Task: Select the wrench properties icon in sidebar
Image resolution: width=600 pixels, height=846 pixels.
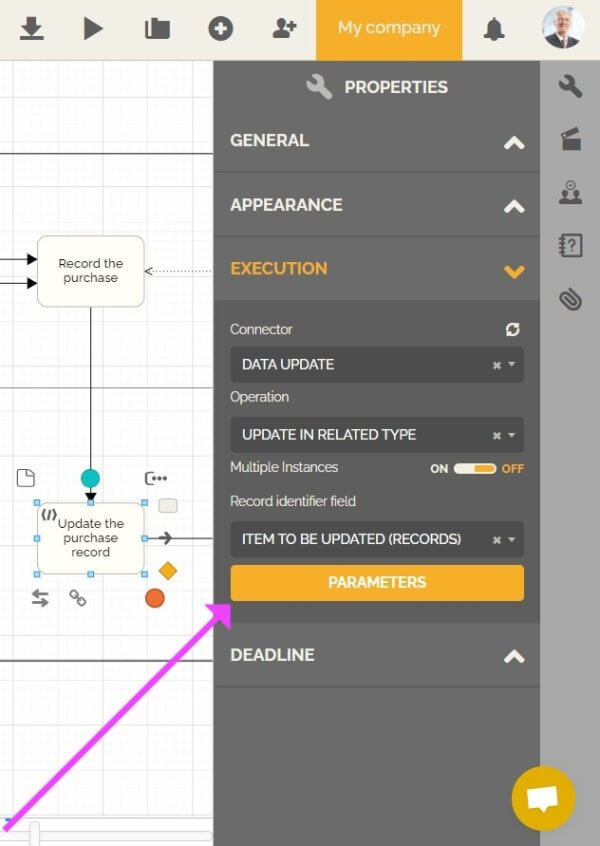Action: pyautogui.click(x=570, y=87)
